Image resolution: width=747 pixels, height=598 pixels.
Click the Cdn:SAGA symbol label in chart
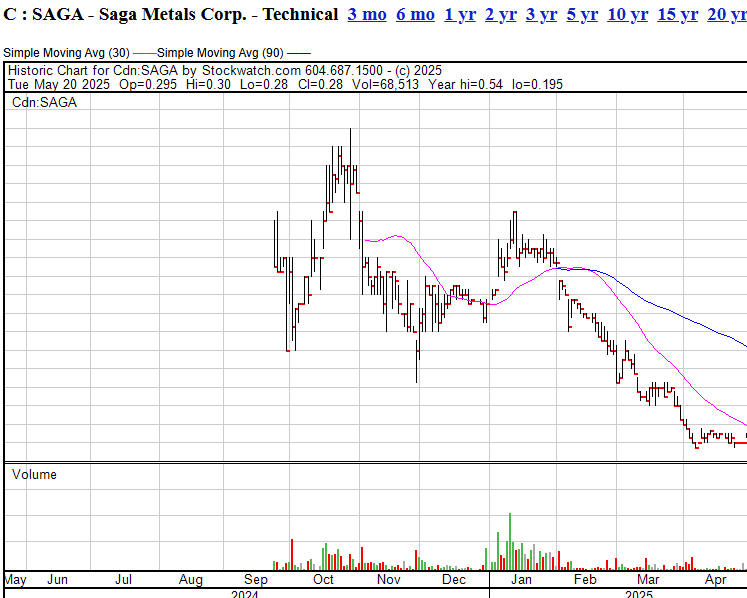pos(44,102)
